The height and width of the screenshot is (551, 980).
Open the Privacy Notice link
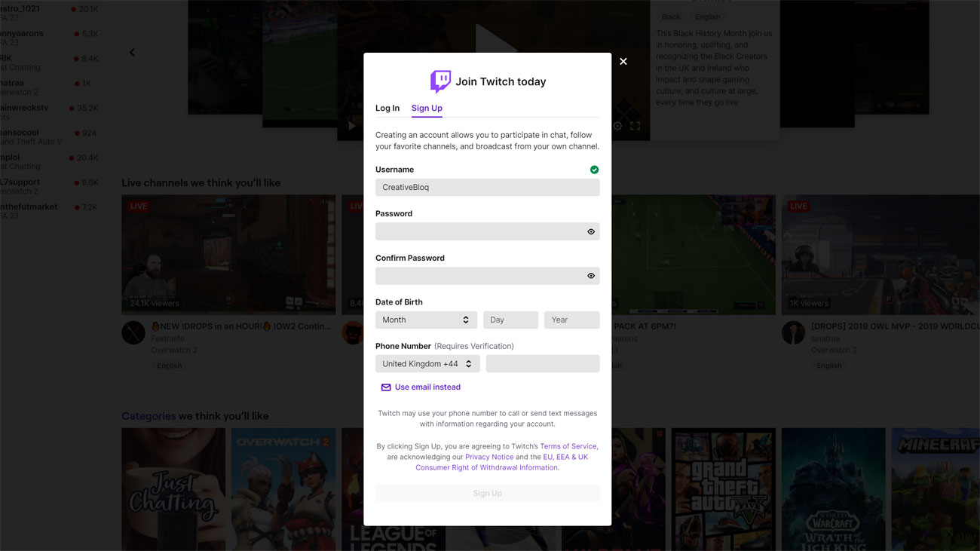tap(489, 457)
